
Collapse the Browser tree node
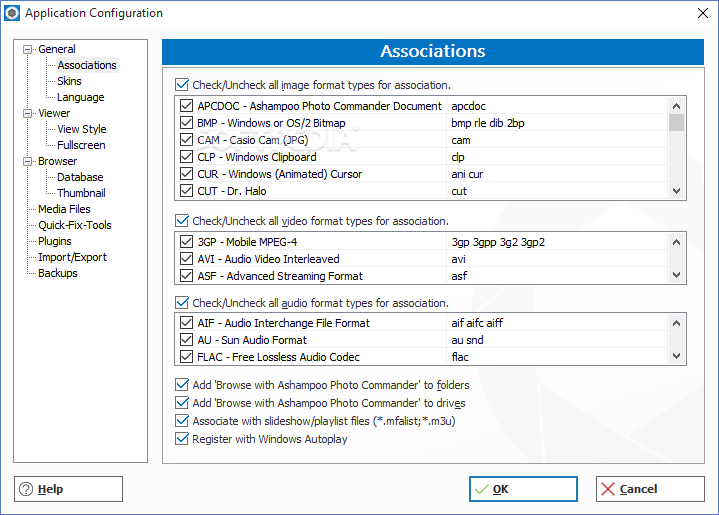tap(28, 161)
